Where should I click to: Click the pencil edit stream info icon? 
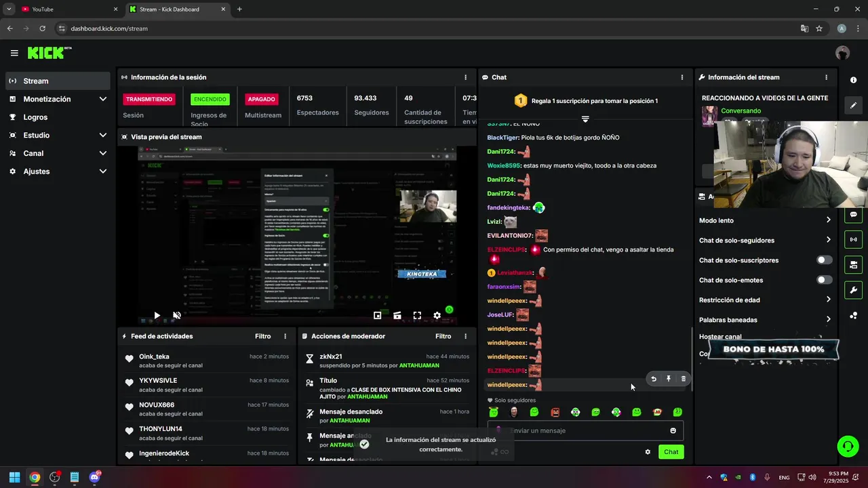(x=853, y=105)
